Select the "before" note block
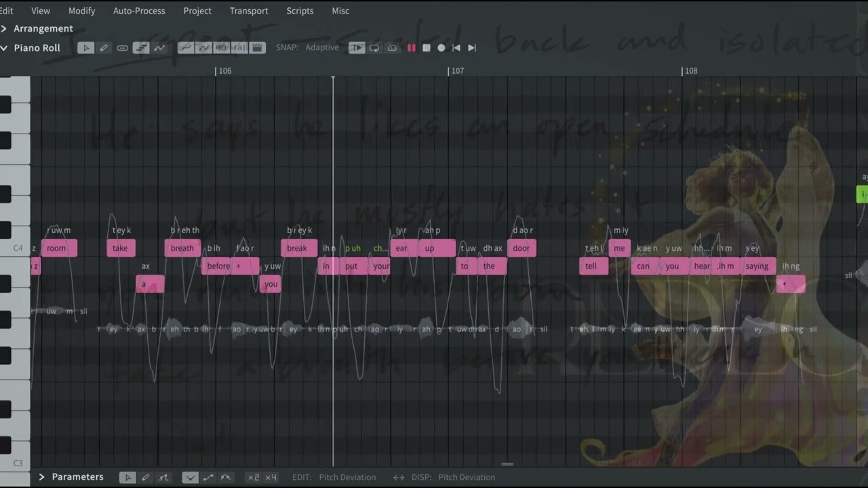The height and width of the screenshot is (488, 868). [218, 266]
